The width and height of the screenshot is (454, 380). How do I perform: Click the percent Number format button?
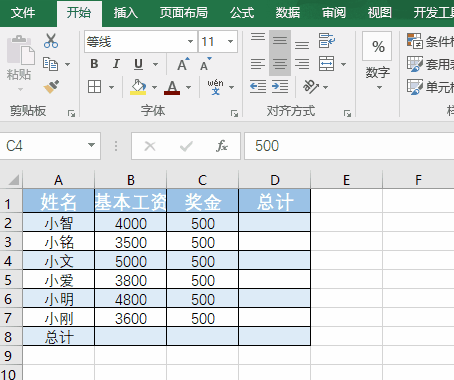coord(377,47)
